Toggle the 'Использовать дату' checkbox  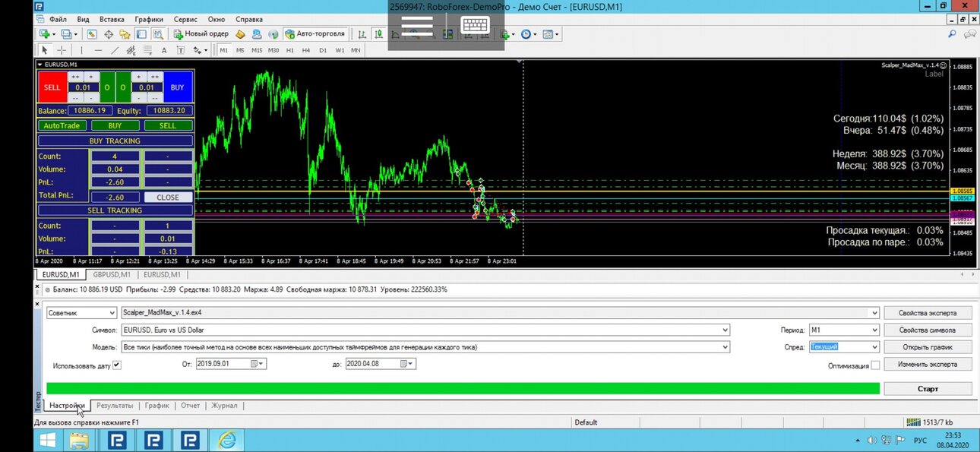(x=116, y=365)
